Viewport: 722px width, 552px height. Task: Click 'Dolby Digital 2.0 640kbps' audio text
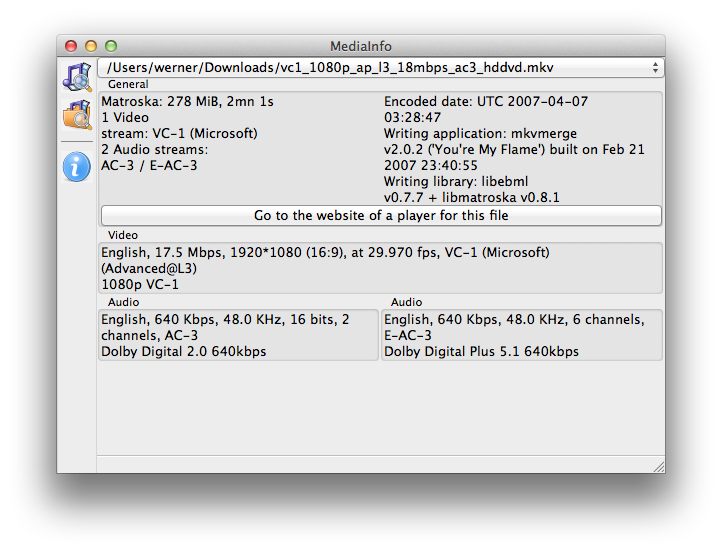tap(184, 352)
